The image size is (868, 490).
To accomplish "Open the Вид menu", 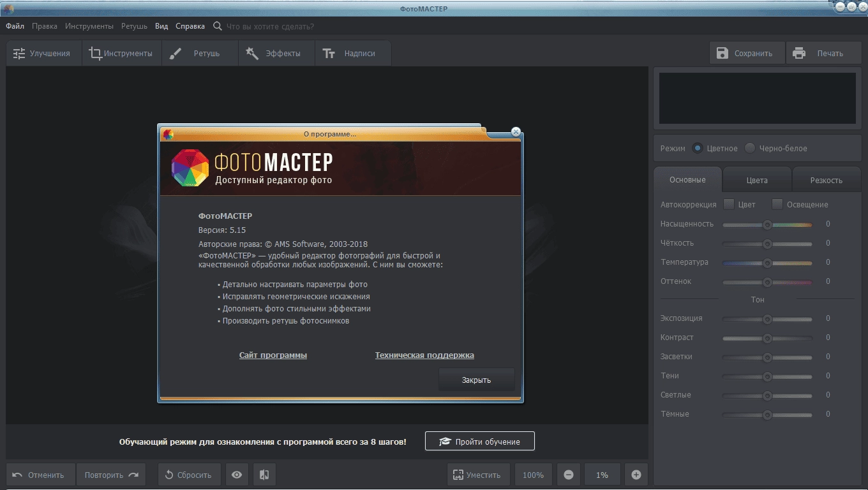I will (x=161, y=26).
